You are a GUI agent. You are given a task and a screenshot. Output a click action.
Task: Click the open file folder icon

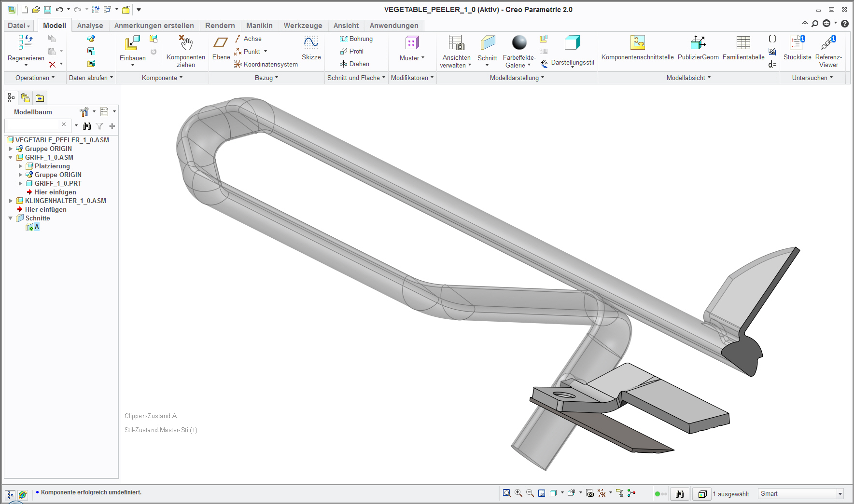coord(36,10)
